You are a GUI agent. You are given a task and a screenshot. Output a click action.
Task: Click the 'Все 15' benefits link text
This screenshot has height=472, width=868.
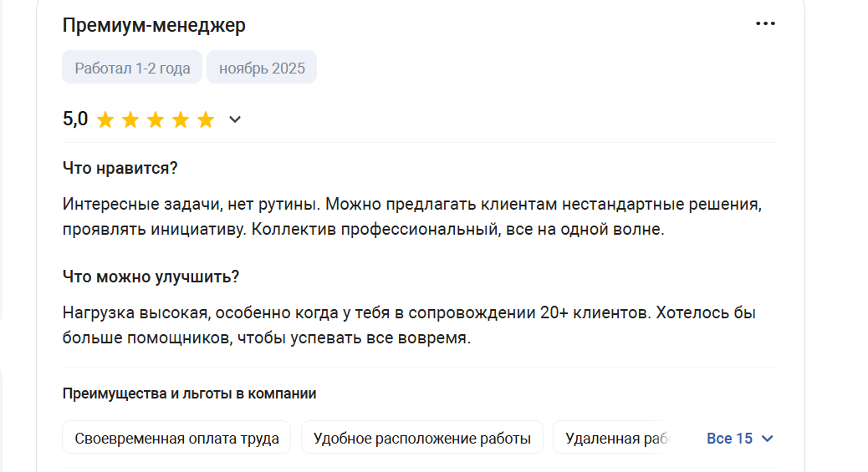(729, 439)
